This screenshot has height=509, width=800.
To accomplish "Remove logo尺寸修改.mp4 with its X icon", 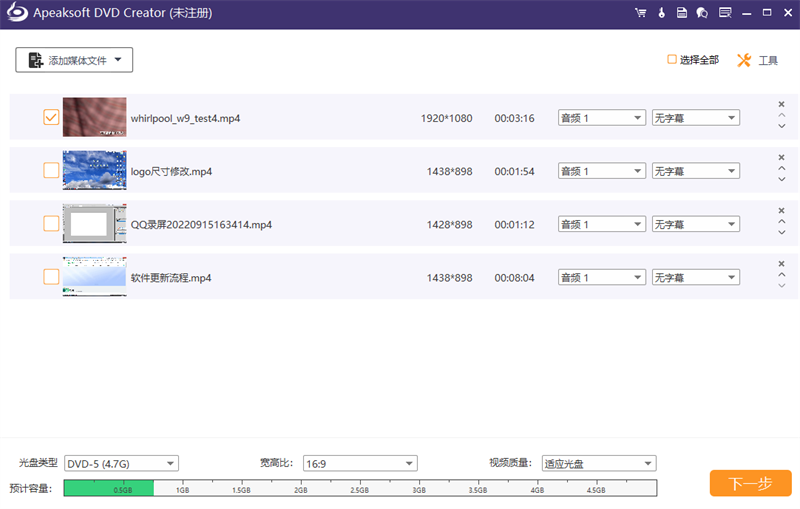I will 781,157.
